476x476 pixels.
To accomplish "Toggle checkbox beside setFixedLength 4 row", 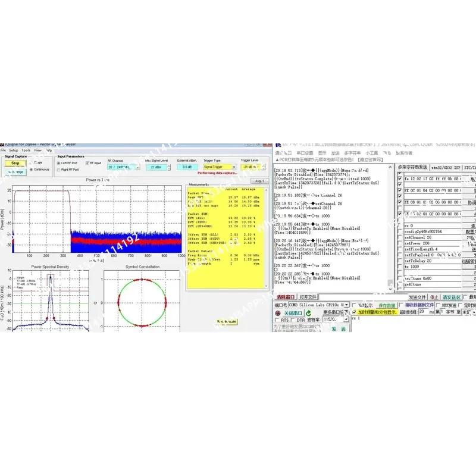I will point(400,249).
